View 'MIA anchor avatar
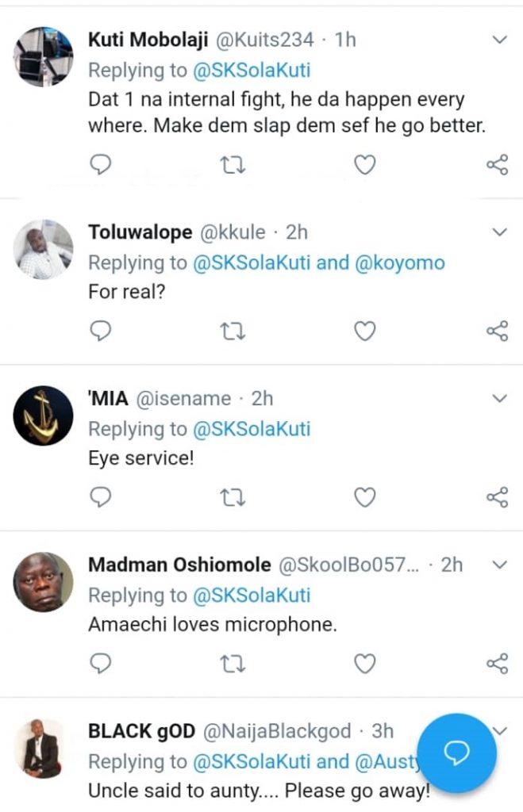523x812 pixels. coord(44,416)
